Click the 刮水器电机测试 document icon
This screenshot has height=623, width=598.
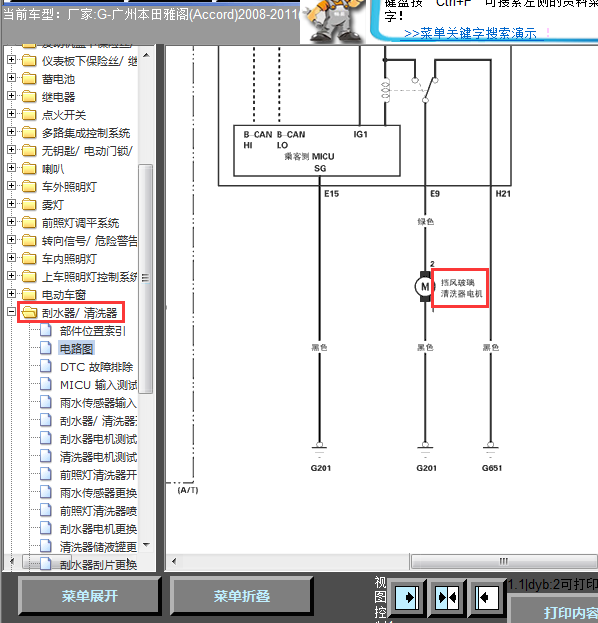click(46, 439)
